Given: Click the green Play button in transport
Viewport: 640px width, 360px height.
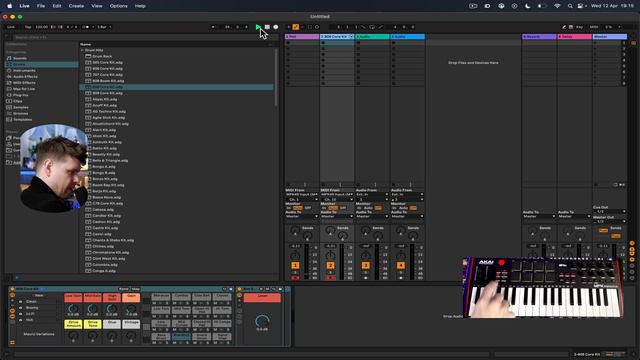Looking at the screenshot, I should (258, 27).
